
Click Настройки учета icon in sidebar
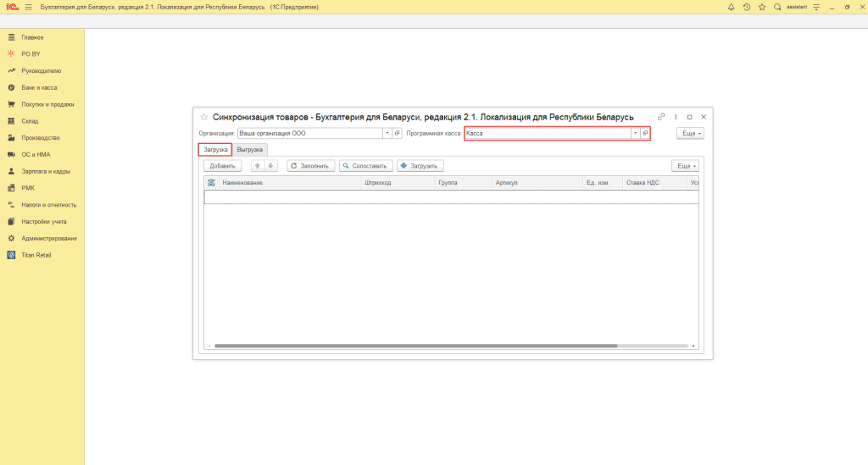click(x=11, y=222)
